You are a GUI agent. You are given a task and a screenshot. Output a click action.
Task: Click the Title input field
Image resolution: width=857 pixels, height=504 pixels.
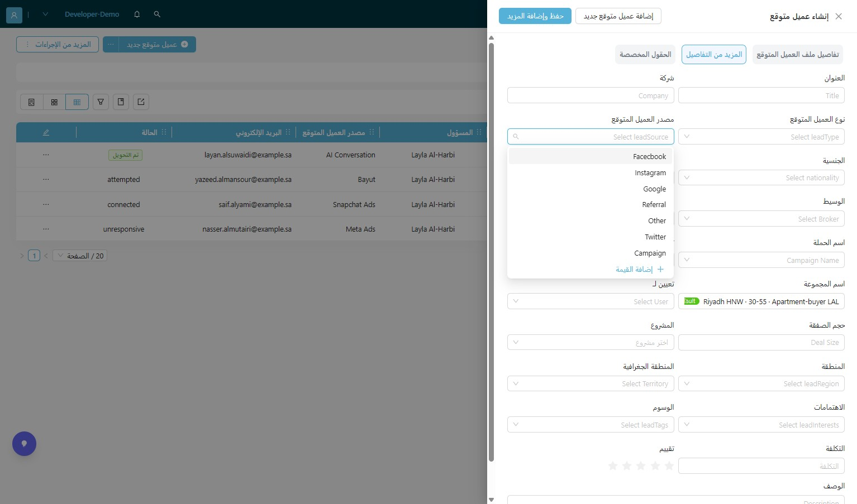[x=761, y=95]
